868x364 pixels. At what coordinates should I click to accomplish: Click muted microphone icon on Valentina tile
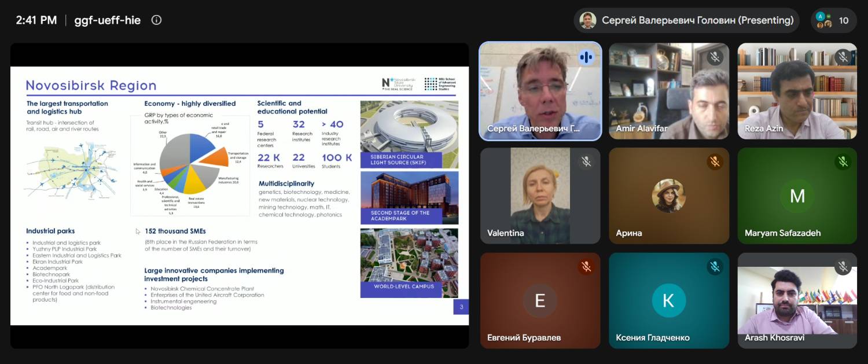pos(586,161)
